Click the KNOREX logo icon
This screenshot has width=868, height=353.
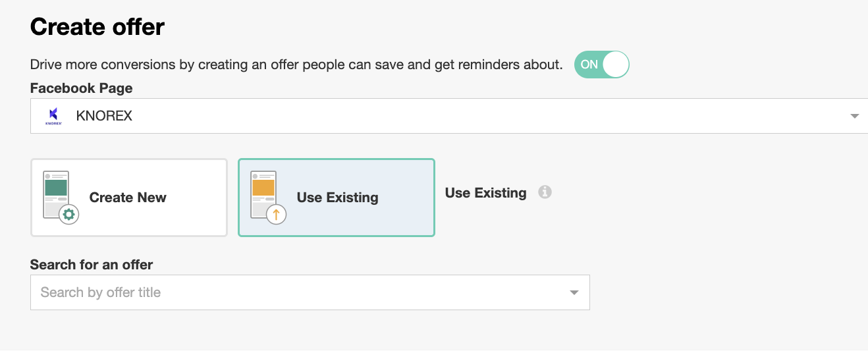(53, 116)
